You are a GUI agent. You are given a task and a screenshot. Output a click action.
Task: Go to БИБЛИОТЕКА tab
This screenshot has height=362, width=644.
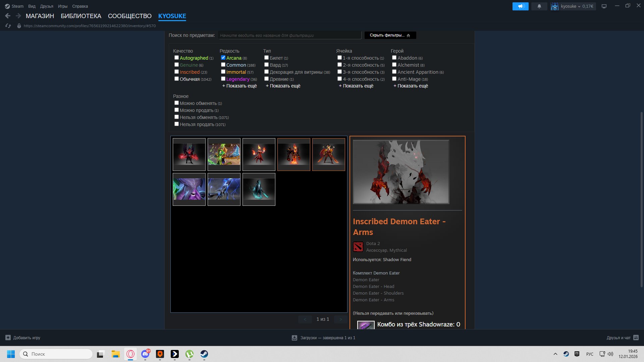click(81, 16)
